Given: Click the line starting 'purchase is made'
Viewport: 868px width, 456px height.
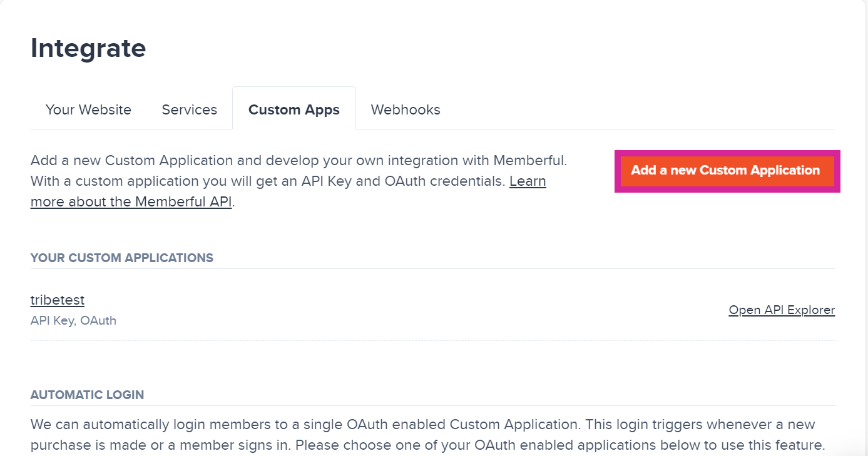Looking at the screenshot, I should [427, 446].
